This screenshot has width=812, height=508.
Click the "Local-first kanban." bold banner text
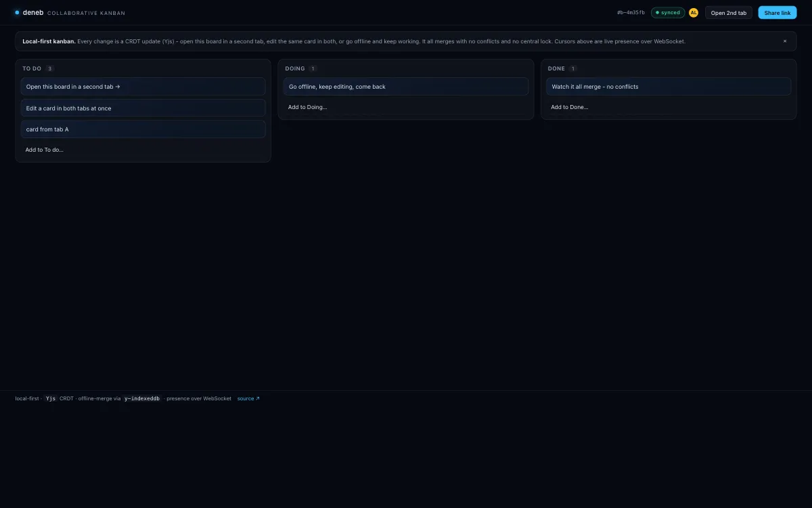click(49, 41)
